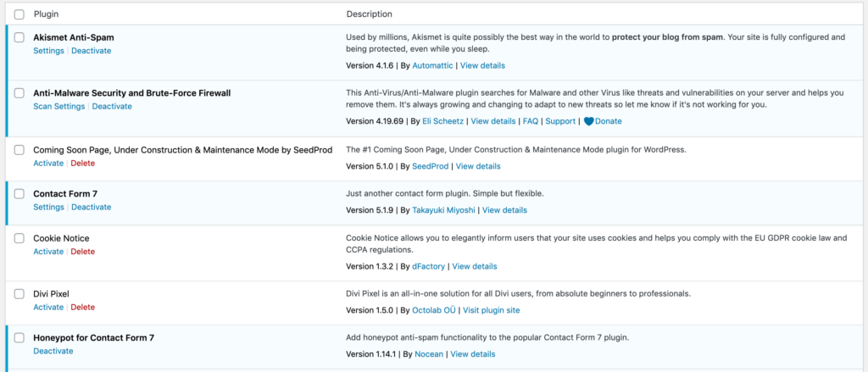Deactivate Anti-Malware Security and Brute-Force Firewall
Viewport: 868px width, 372px height.
pyautogui.click(x=112, y=106)
